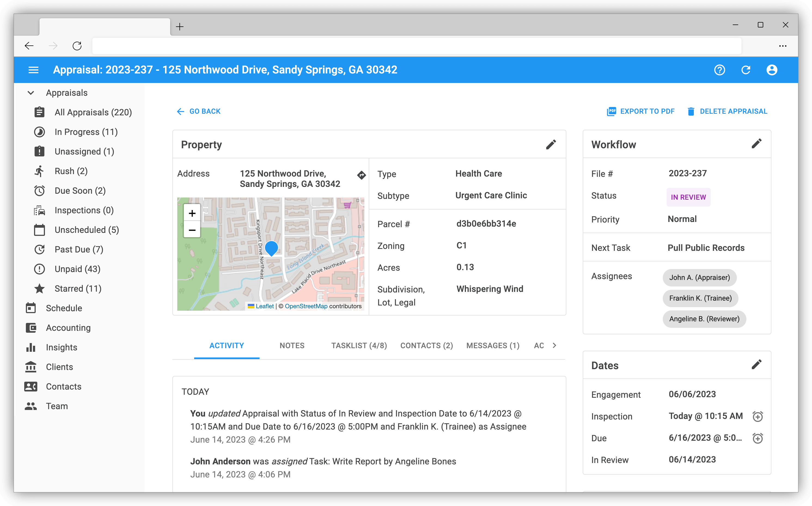Click the help question mark icon
The height and width of the screenshot is (506, 812).
719,70
